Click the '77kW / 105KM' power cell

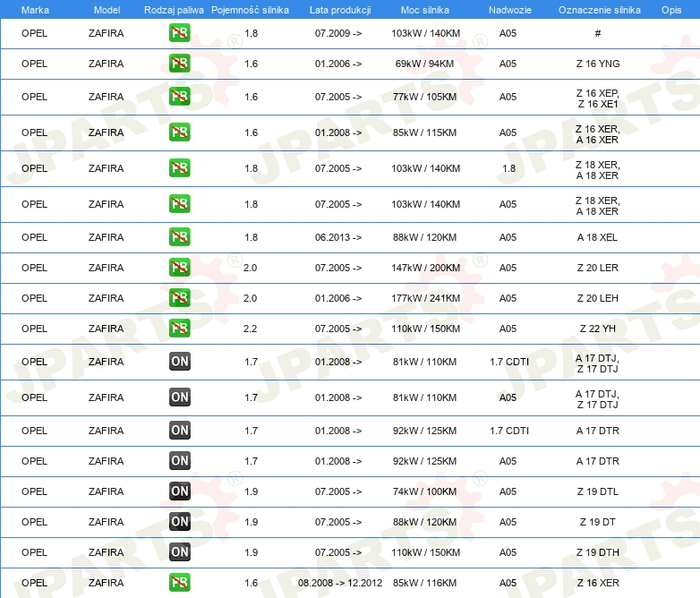[x=424, y=97]
